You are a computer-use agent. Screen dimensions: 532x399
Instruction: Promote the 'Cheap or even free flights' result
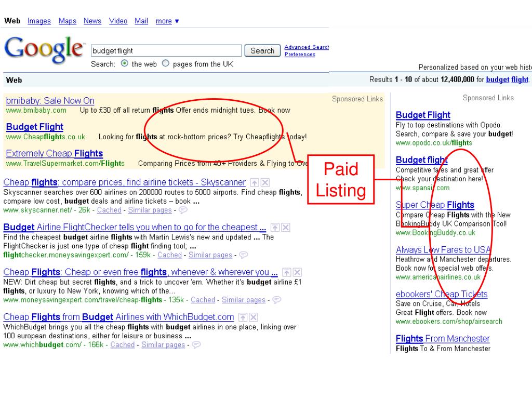tap(287, 272)
